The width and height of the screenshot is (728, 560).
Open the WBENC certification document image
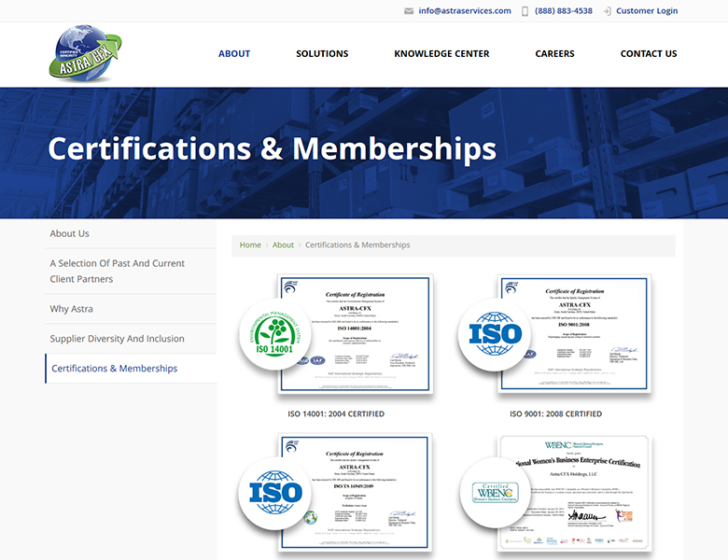click(574, 494)
